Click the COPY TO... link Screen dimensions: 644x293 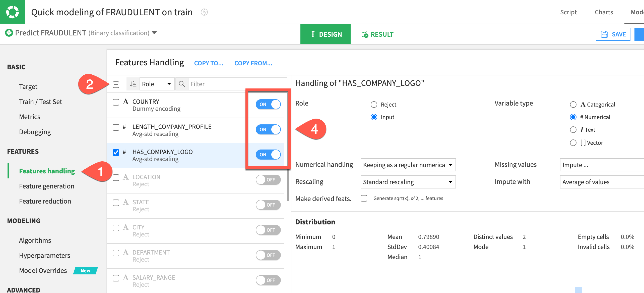(x=209, y=63)
